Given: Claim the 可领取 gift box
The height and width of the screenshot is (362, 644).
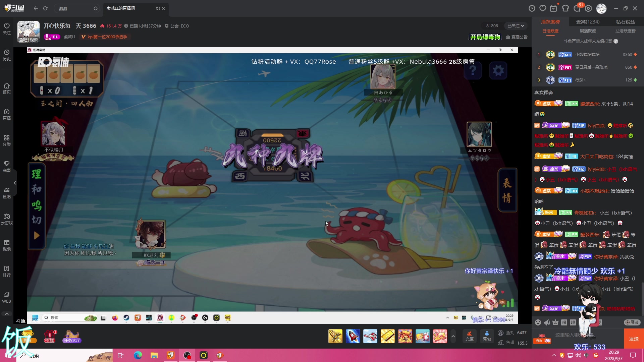Looking at the screenshot, I should [x=50, y=337].
